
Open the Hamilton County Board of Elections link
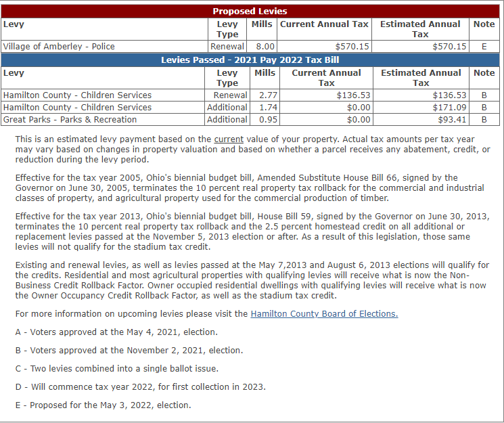324,313
